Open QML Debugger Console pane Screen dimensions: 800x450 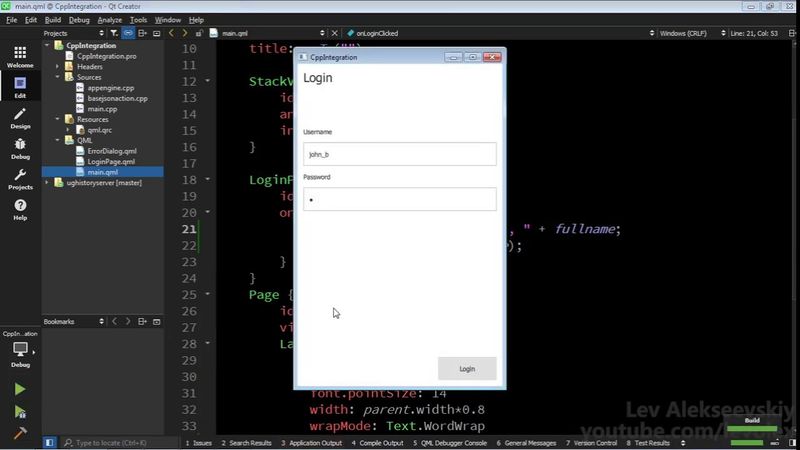449,443
